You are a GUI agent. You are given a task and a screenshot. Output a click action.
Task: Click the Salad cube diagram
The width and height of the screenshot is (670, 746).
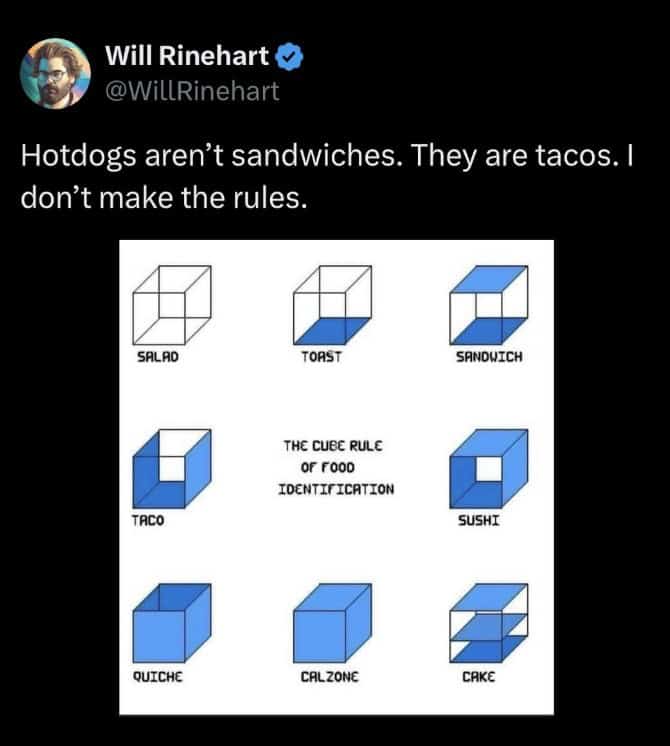[x=171, y=304]
